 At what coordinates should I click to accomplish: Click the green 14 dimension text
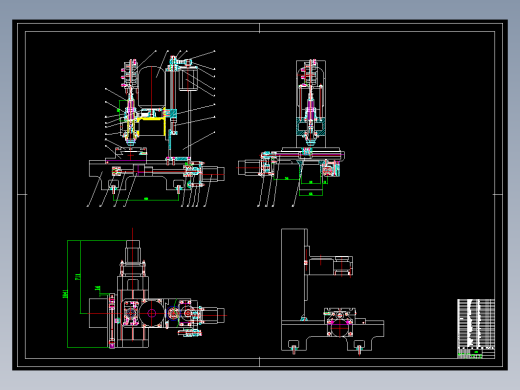pos(98,288)
